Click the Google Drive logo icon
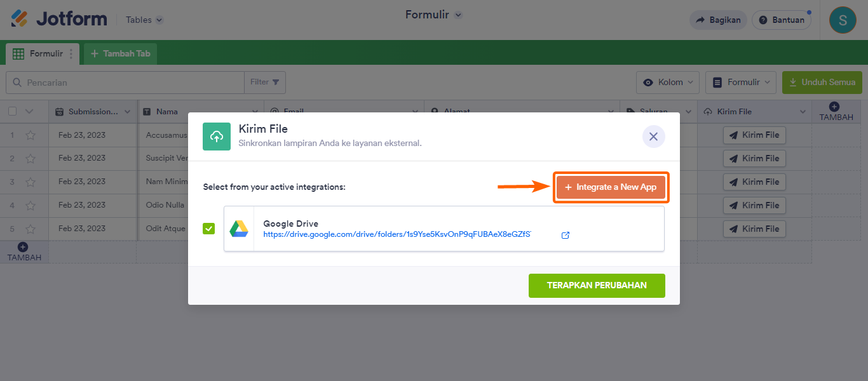Image resolution: width=868 pixels, height=381 pixels. coord(239,229)
